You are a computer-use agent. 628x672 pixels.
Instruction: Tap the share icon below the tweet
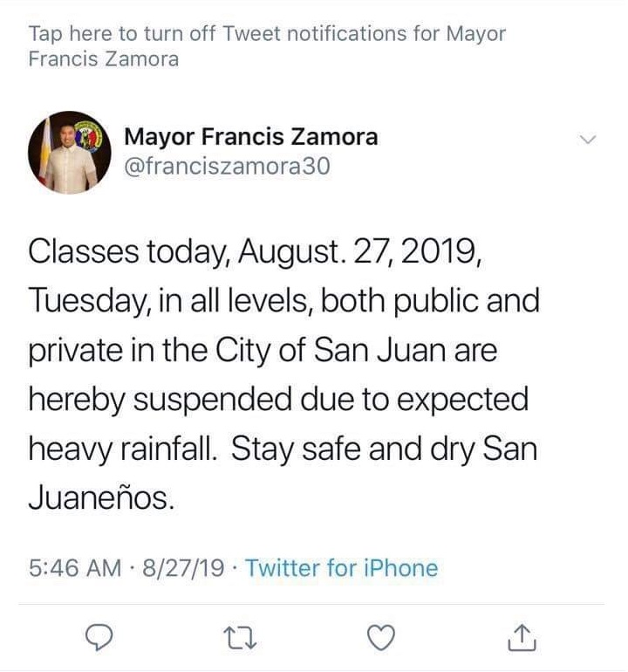(x=520, y=640)
